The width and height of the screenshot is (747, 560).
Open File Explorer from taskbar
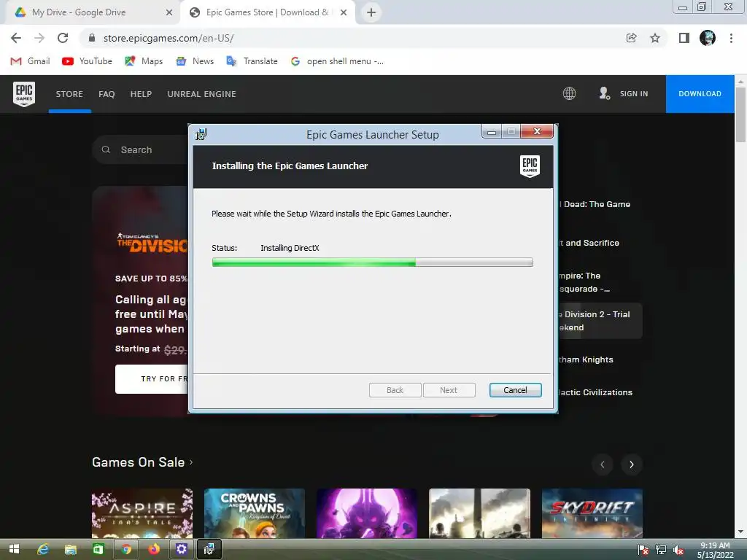coord(71,550)
